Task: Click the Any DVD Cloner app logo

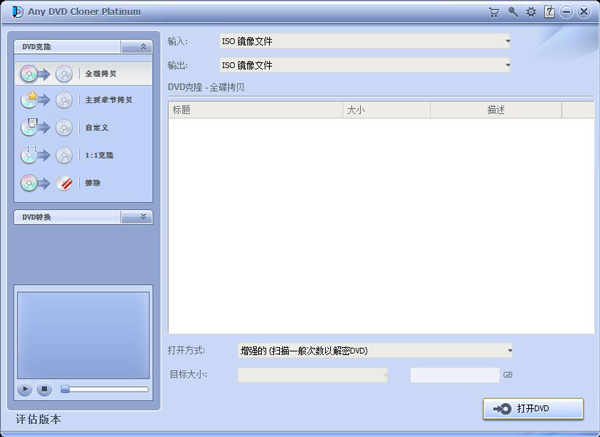Action: coord(18,12)
